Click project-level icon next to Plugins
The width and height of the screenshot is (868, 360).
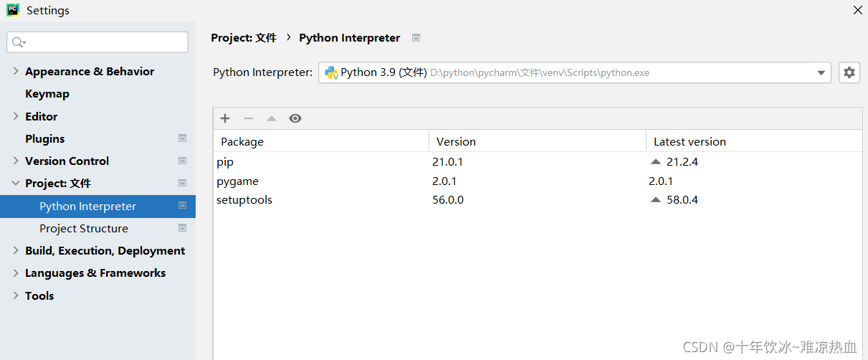183,138
